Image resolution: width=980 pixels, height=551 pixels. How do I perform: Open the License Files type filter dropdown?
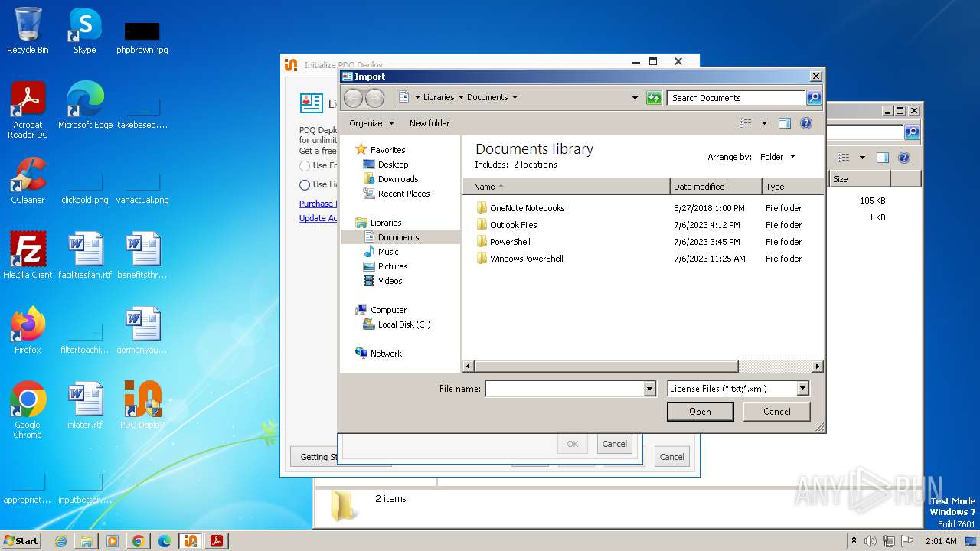click(803, 389)
